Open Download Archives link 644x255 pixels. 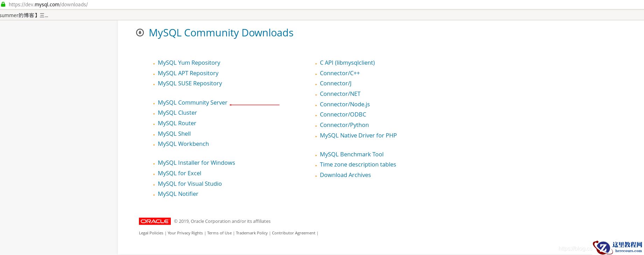[x=345, y=175]
